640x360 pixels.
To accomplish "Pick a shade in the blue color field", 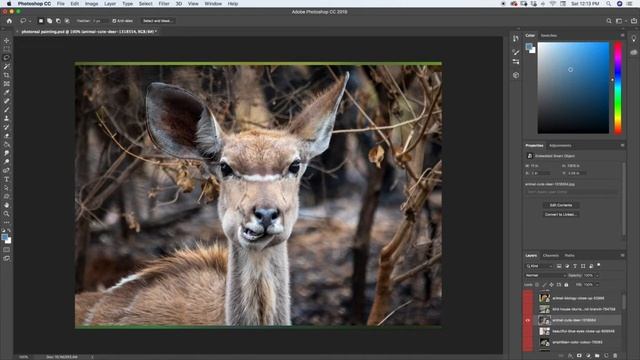I will (x=573, y=88).
